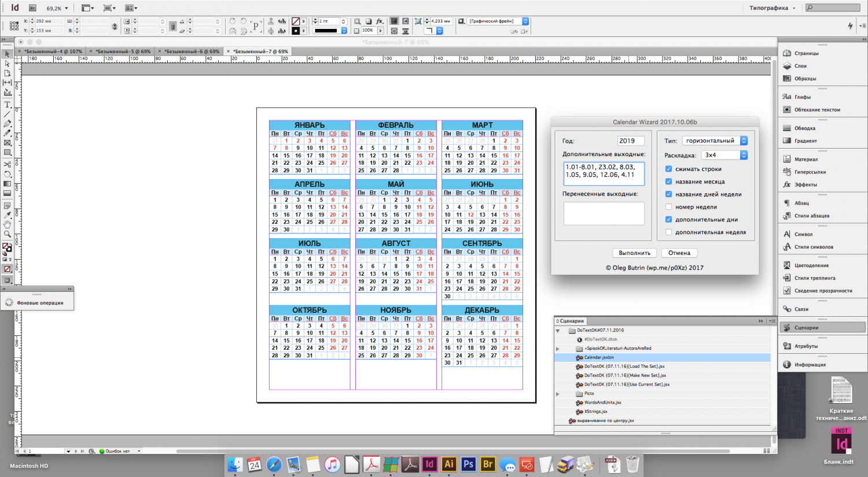Switch to the Безымянный-6 @ 69% tab
The height and width of the screenshot is (477, 868).
192,51
